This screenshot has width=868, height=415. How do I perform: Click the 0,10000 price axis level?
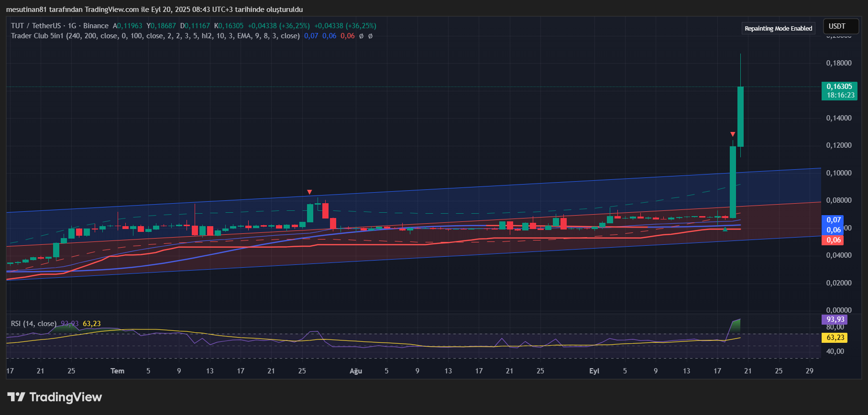point(839,173)
